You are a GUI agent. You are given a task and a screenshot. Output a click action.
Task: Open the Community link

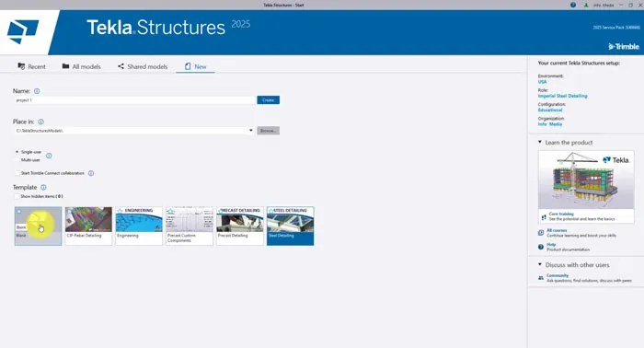click(558, 275)
